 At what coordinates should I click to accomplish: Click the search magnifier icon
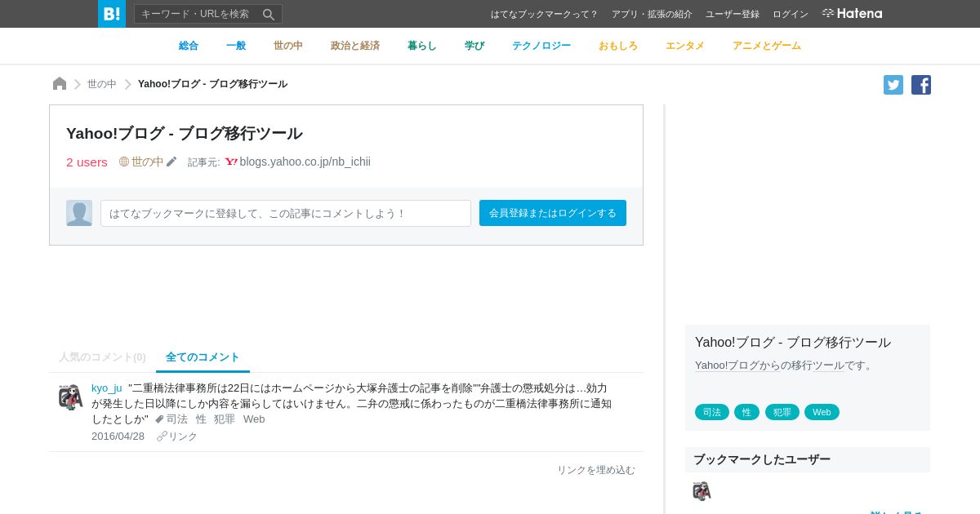click(x=269, y=14)
